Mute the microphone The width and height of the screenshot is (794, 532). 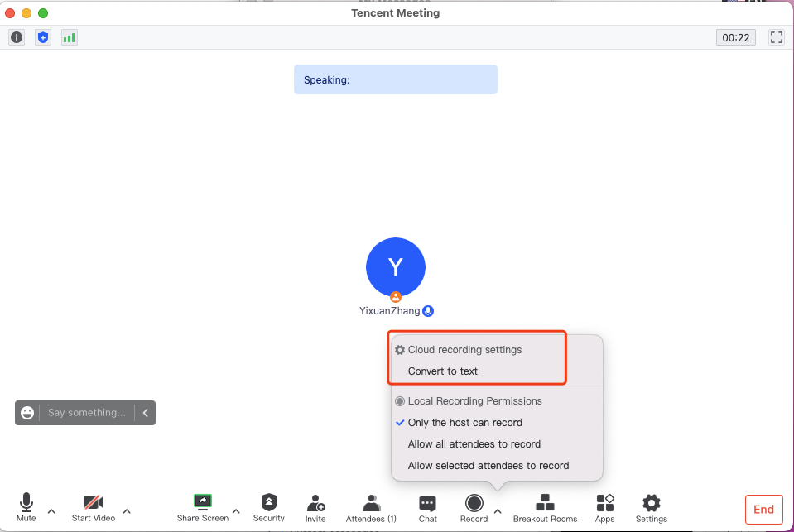pyautogui.click(x=26, y=508)
